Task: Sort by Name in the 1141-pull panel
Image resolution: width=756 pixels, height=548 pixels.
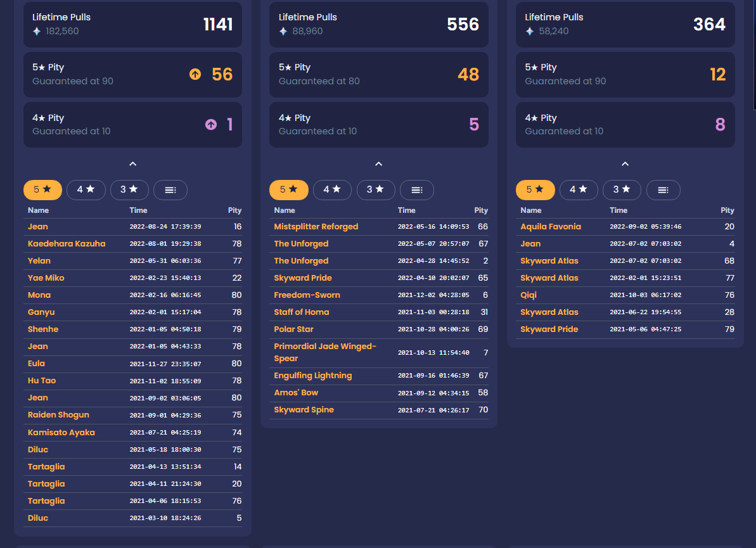Action: (x=38, y=210)
